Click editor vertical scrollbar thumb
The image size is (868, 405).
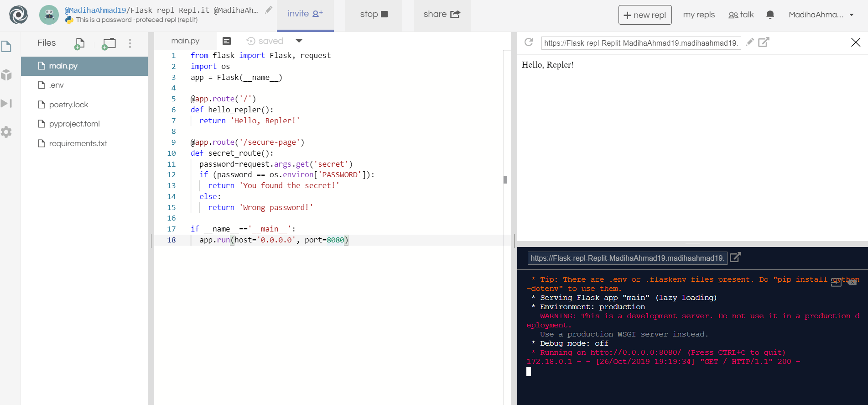point(505,180)
